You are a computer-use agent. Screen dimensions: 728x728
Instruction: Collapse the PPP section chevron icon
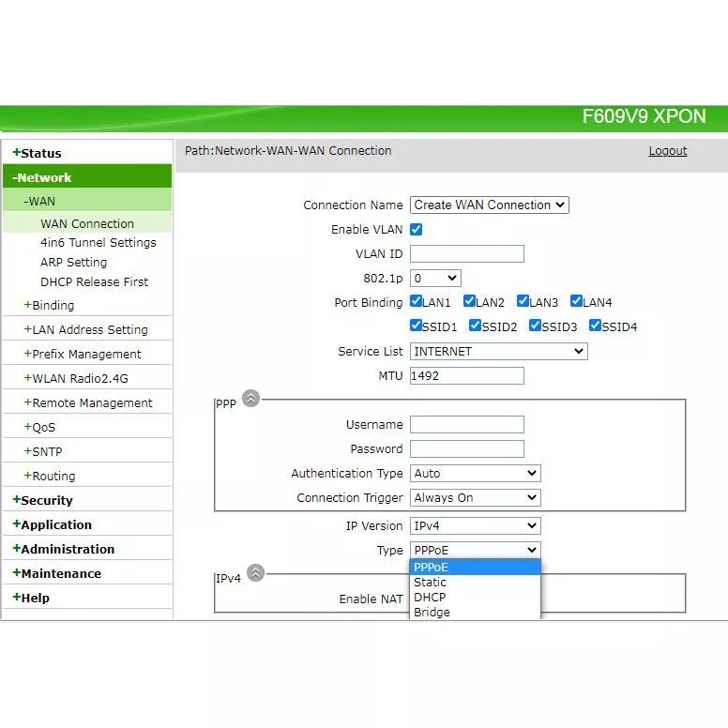[251, 398]
